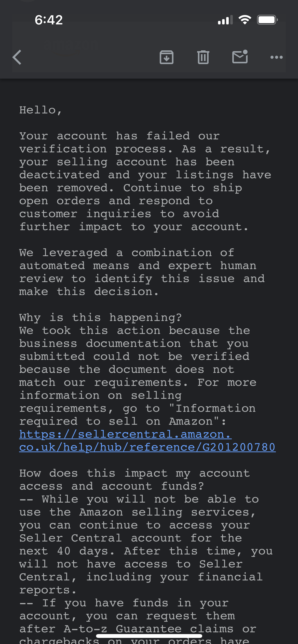Open more options via three-dot icon

[277, 57]
